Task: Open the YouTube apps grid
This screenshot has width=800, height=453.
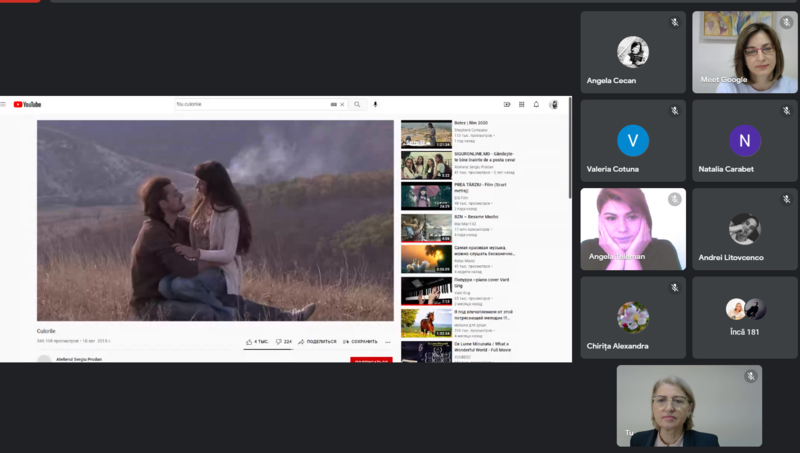Action: 521,104
